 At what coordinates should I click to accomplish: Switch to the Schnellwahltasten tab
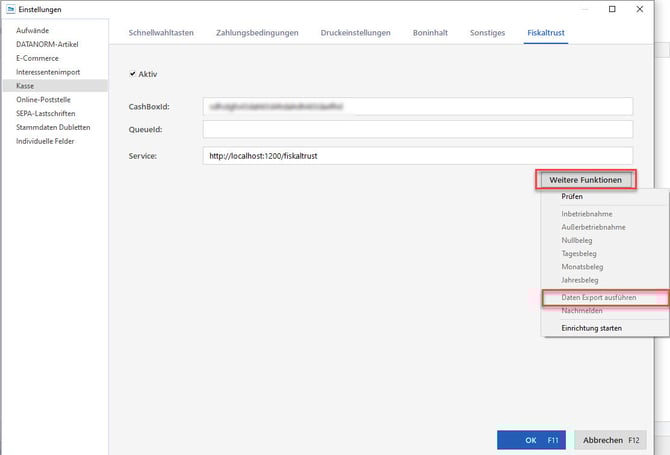coord(160,33)
